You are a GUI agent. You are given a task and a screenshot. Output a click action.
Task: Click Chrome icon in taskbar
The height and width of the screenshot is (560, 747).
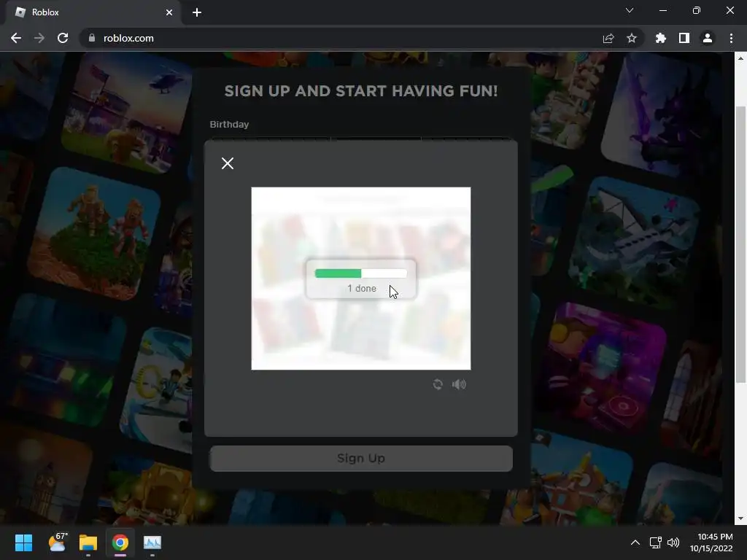pyautogui.click(x=120, y=542)
